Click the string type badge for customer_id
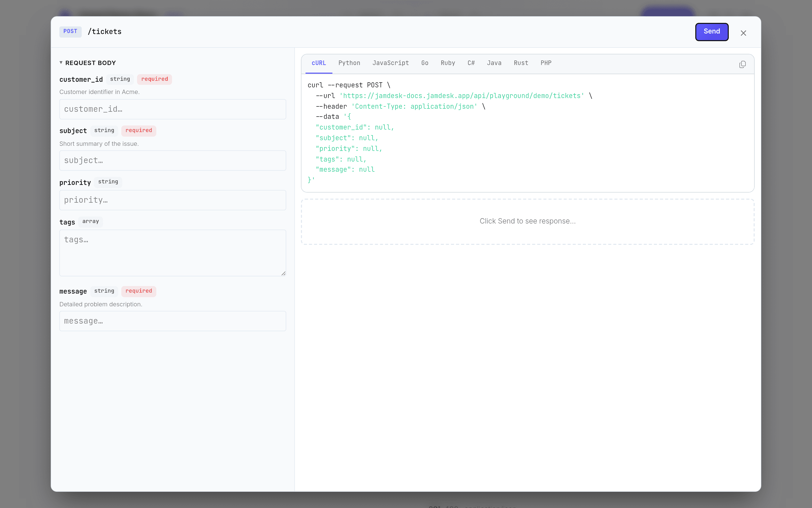This screenshot has height=508, width=812. click(120, 79)
